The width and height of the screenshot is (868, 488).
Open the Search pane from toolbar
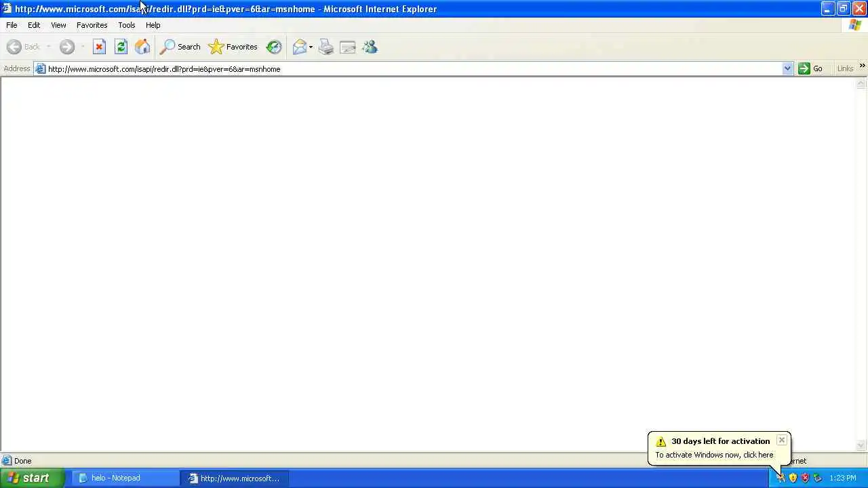pos(180,47)
